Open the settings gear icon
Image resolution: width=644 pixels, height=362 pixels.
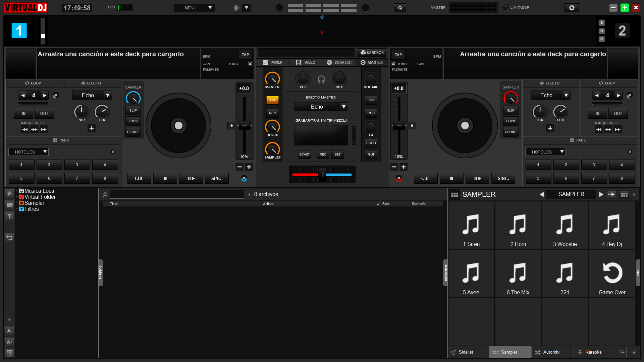[x=572, y=8]
